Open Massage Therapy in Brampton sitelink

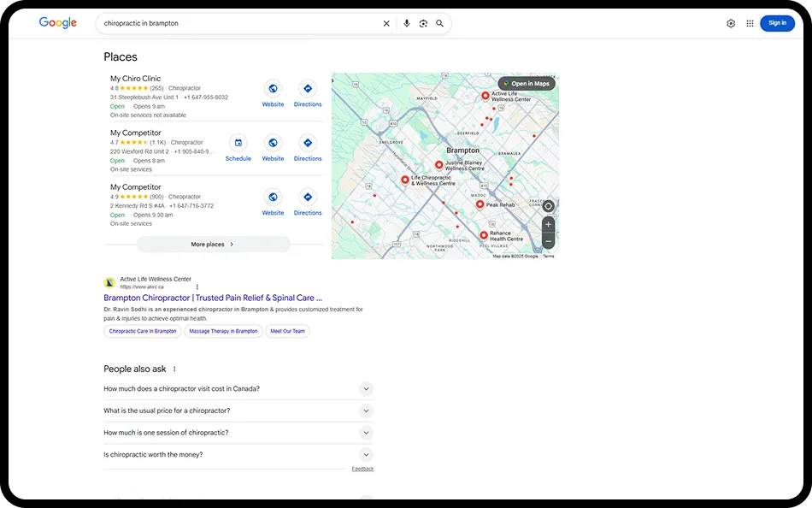click(223, 331)
